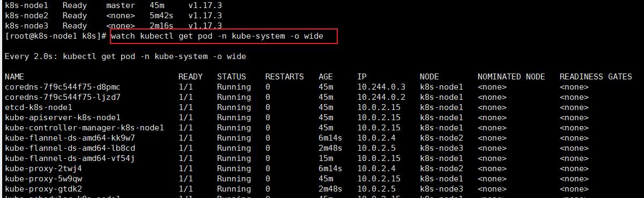Image resolution: width=644 pixels, height=198 pixels.
Task: Click 10.0.2.15 IP of kube-controller-manager row
Action: (x=379, y=128)
